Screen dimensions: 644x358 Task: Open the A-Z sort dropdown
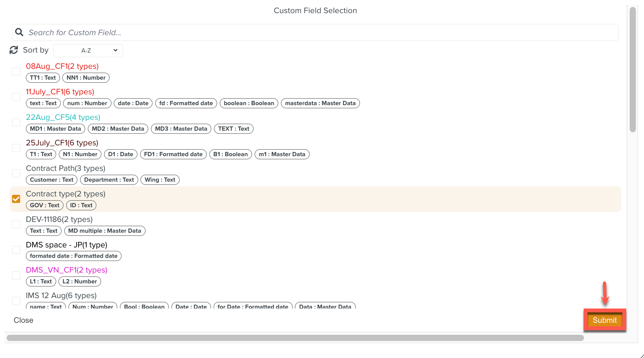tap(88, 51)
